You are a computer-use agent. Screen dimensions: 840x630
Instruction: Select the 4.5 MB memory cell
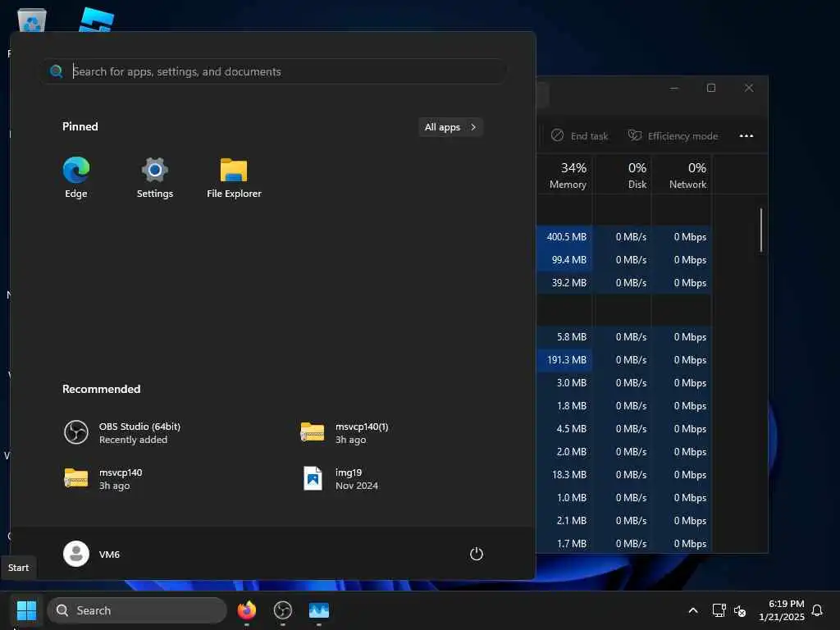click(565, 428)
